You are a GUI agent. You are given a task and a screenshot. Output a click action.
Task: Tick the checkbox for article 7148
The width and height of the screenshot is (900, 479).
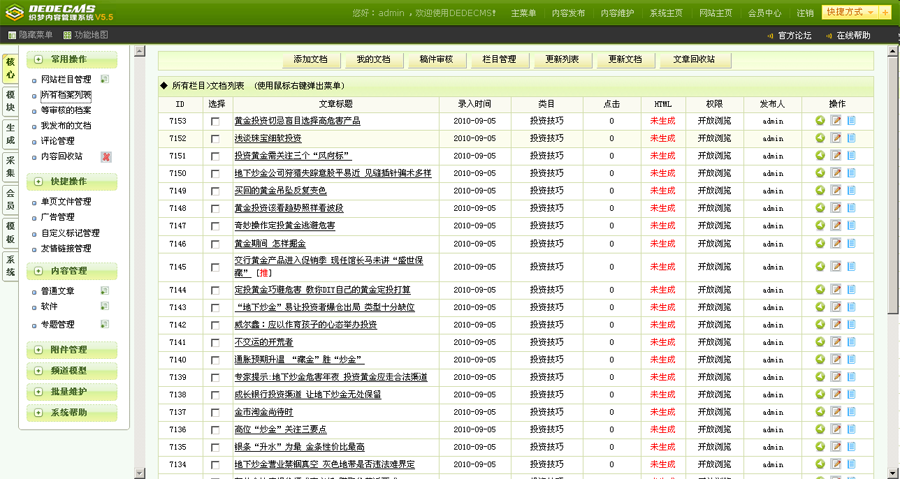point(215,209)
